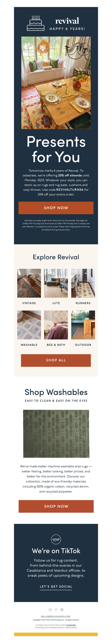112x644 pixels.
Task: Open the Pinterest icon in footer
Action: [62, 610]
